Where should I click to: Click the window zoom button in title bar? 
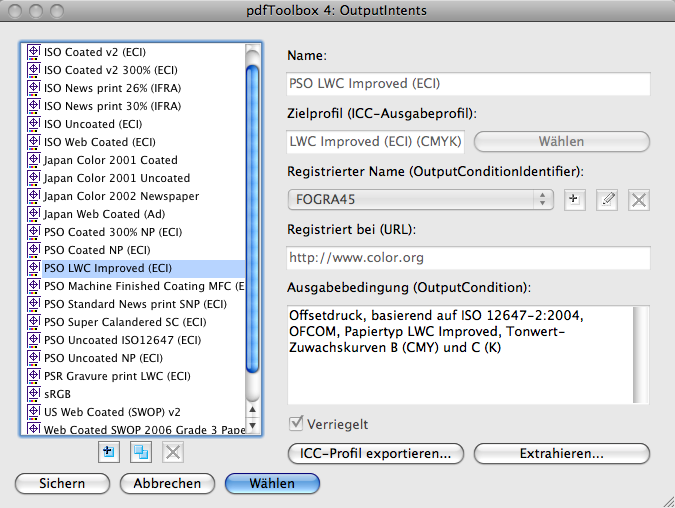(57, 11)
